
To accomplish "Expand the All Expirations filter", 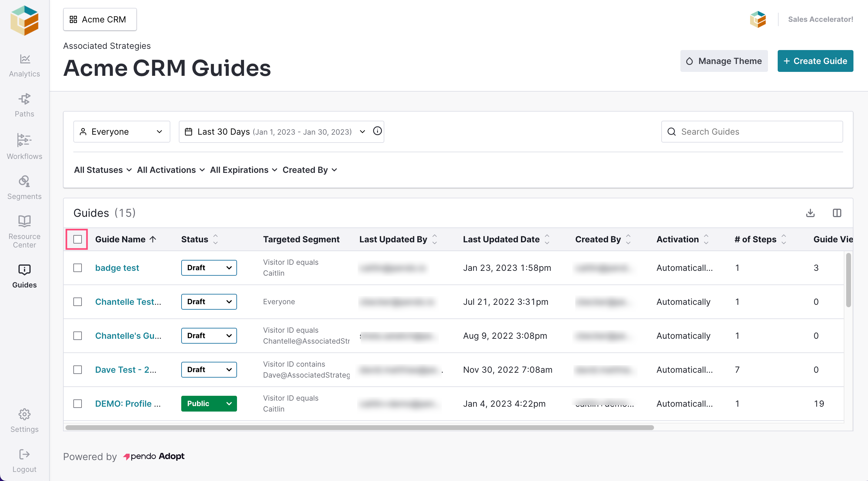I will click(x=244, y=170).
